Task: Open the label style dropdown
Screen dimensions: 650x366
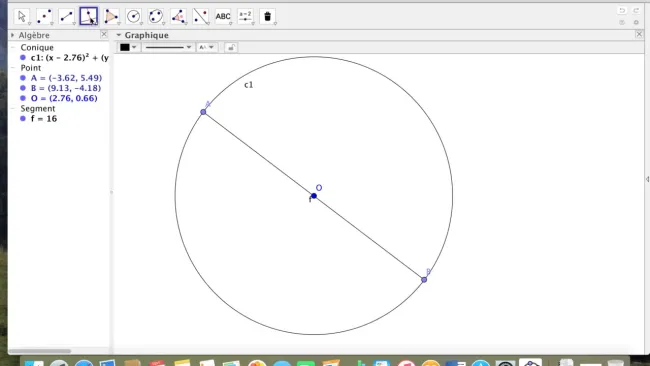Action: click(x=206, y=47)
